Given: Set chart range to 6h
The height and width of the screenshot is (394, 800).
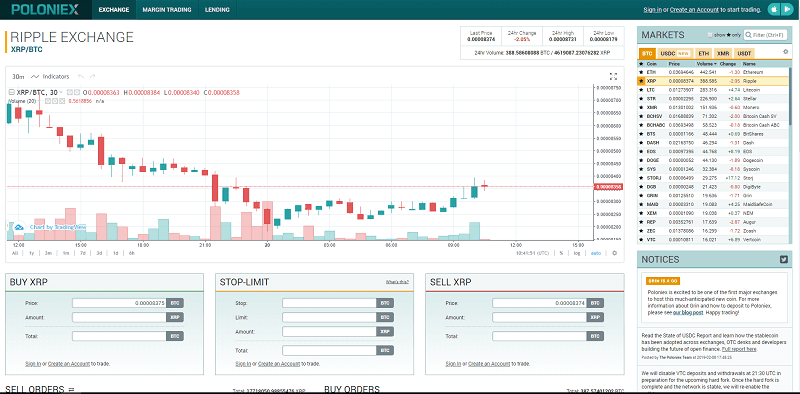Looking at the screenshot, I should [132, 253].
